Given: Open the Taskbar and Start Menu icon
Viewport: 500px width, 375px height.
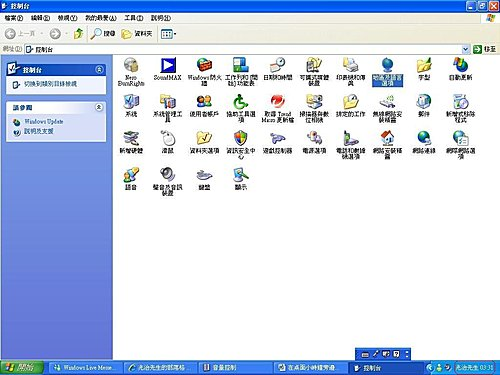Looking at the screenshot, I should [241, 71].
